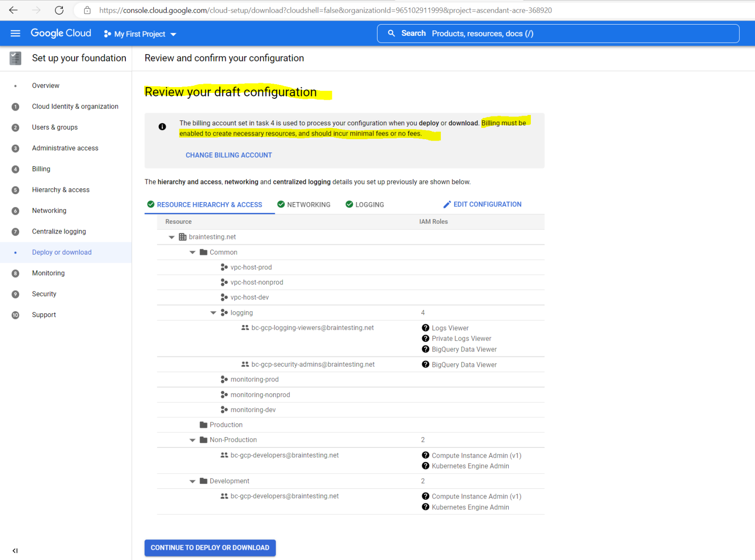Click the bc-gcp-developers group icon
Viewport: 755px width, 560px height.
pos(224,455)
